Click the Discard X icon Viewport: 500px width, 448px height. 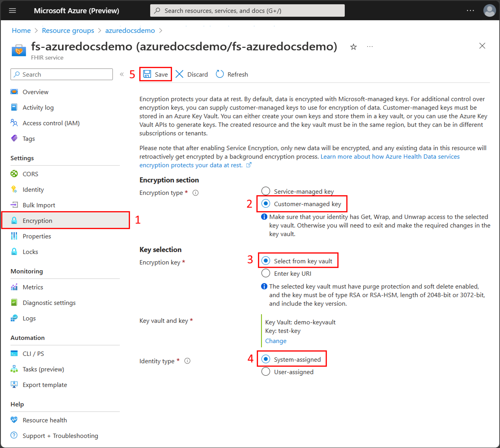[x=179, y=74]
